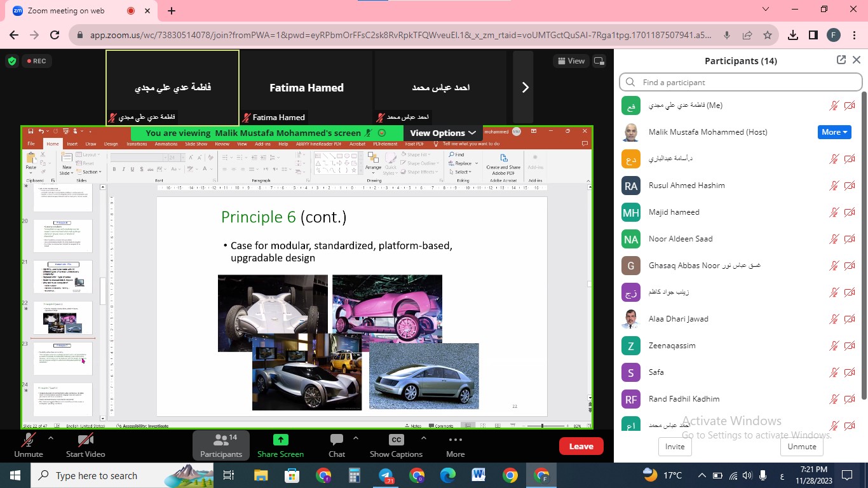
Task: Start Video from the Zoom control bar
Action: click(x=85, y=445)
